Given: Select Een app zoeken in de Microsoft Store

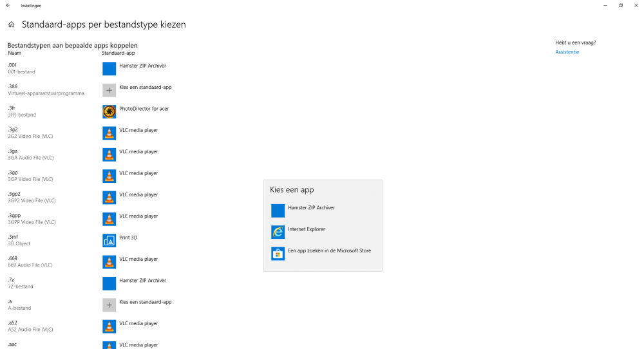Looking at the screenshot, I should tap(323, 254).
